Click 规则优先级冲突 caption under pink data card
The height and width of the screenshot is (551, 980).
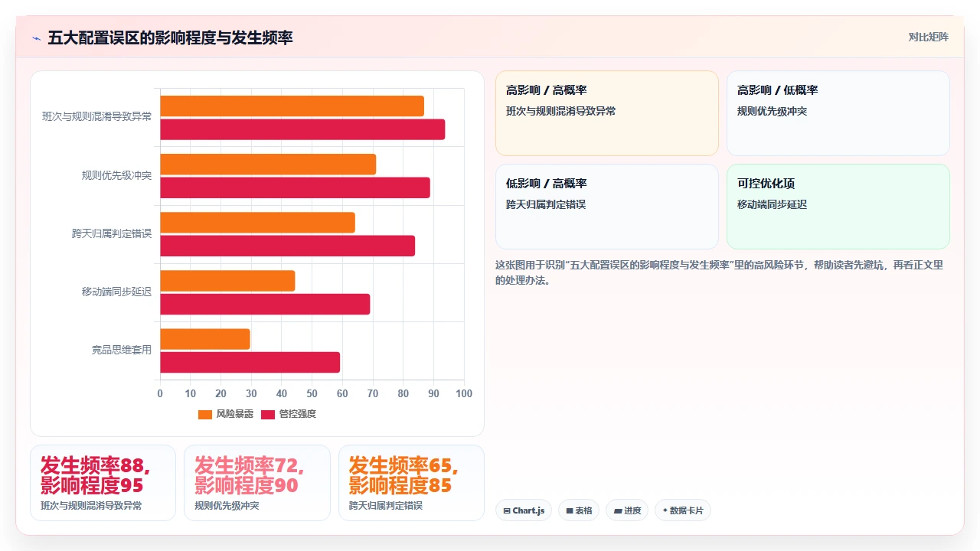227,506
